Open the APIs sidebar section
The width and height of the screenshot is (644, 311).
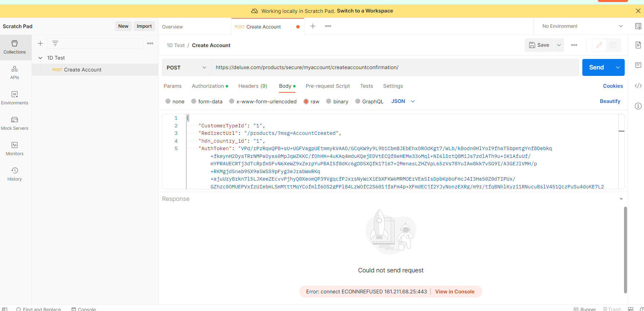click(15, 72)
